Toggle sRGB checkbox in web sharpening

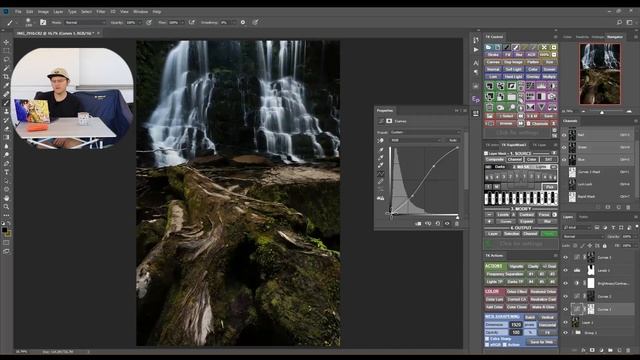(x=487, y=345)
